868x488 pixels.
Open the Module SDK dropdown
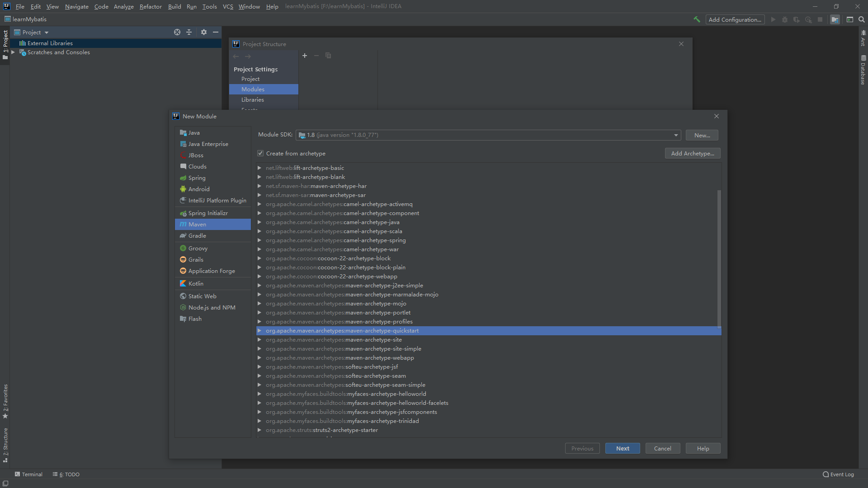click(676, 135)
